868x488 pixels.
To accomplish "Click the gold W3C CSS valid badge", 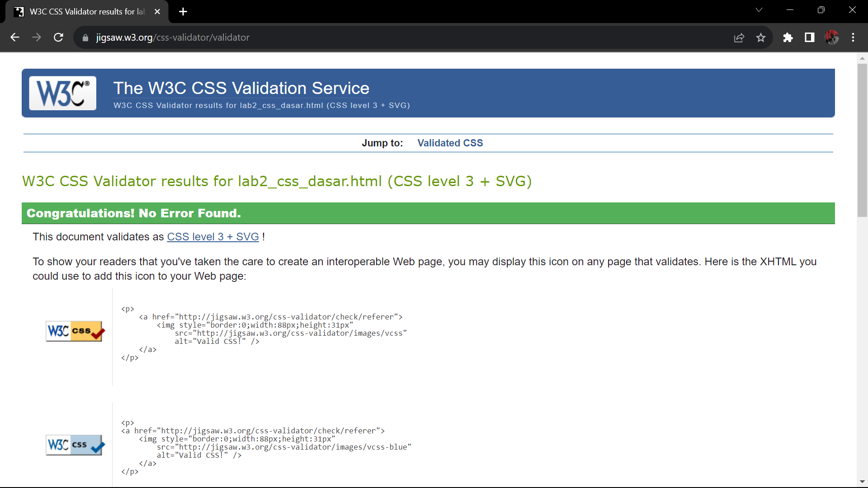I will click(x=75, y=331).
